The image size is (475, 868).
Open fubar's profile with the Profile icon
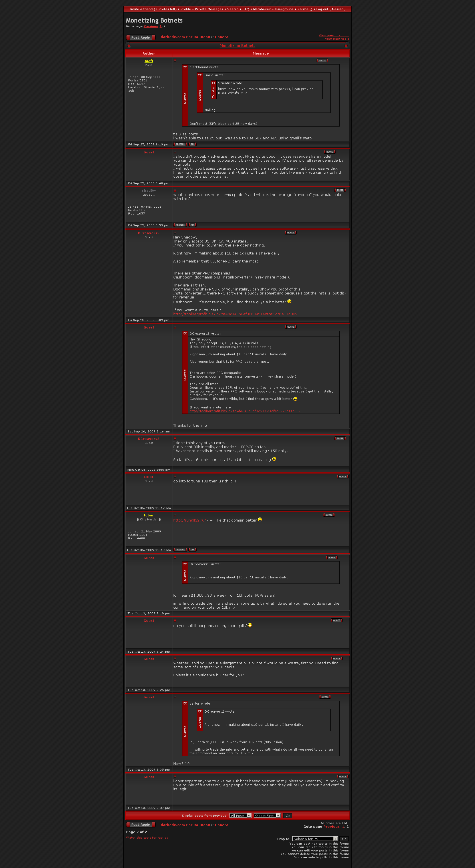click(x=180, y=550)
